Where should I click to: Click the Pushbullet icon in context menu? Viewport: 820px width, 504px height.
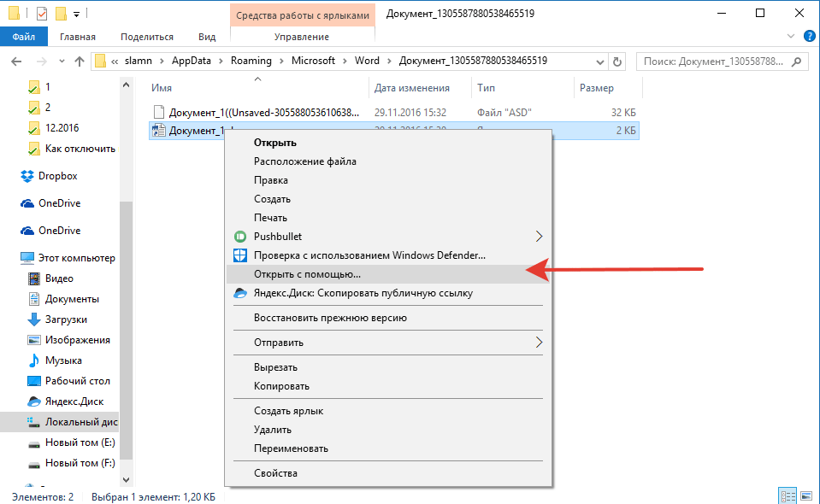[x=239, y=237]
